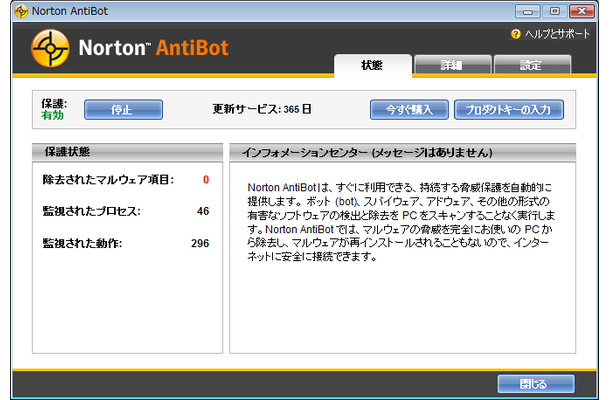Stop protection with the 停止 button
The height and width of the screenshot is (400, 610).
point(123,110)
